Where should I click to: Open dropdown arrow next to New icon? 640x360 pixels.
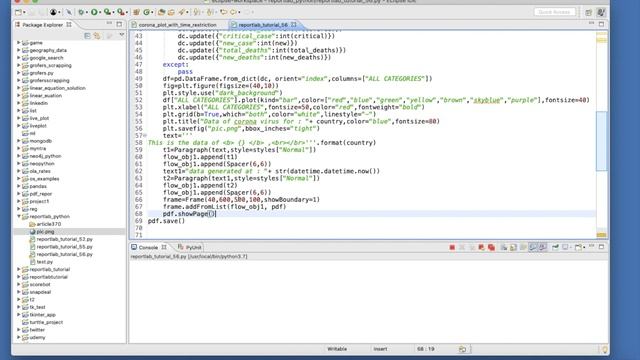click(24, 13)
